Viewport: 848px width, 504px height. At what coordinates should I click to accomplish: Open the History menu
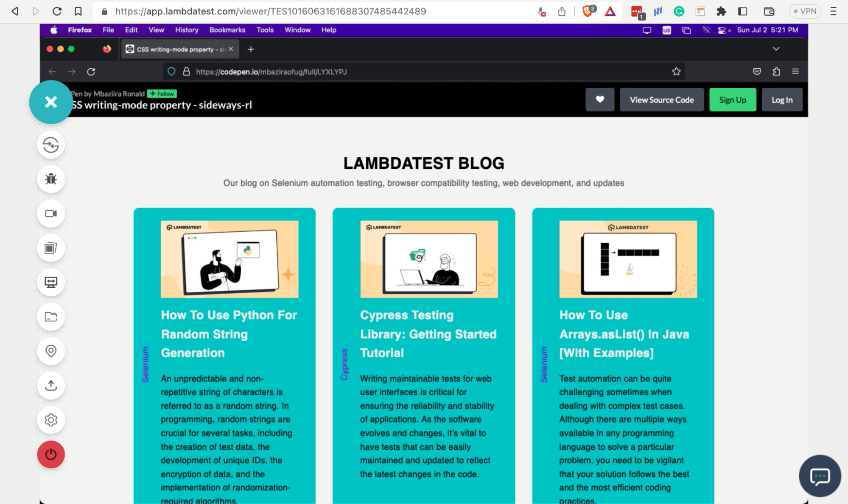pos(187,30)
